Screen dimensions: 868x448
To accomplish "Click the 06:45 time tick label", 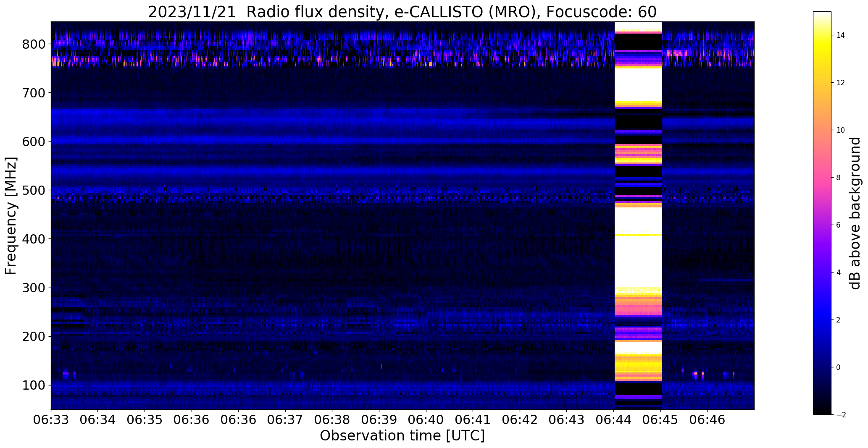I will point(661,420).
